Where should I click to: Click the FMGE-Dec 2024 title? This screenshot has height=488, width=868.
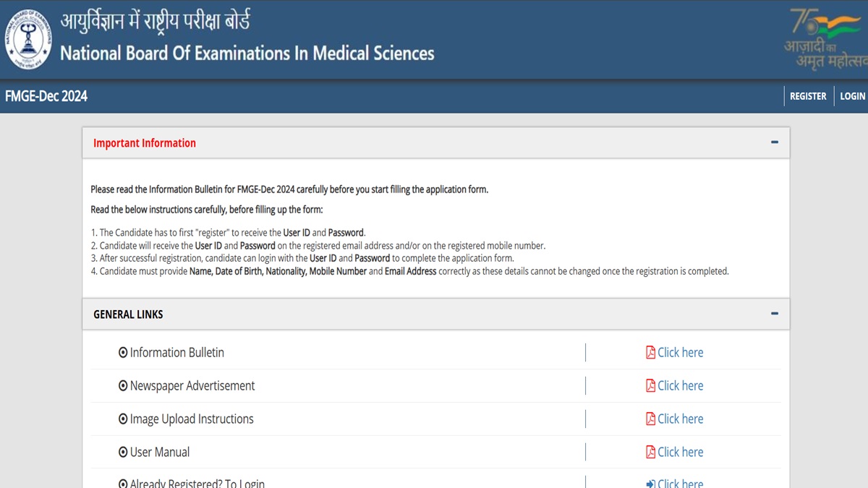pyautogui.click(x=46, y=96)
